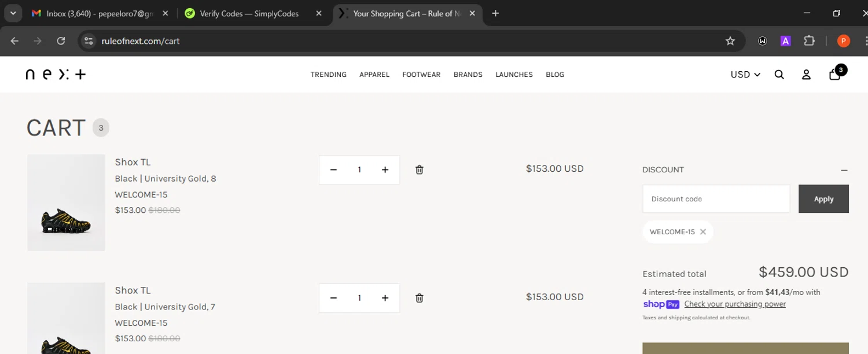868x354 pixels.
Task: Select the Your Shopping Cart tab
Action: point(407,13)
